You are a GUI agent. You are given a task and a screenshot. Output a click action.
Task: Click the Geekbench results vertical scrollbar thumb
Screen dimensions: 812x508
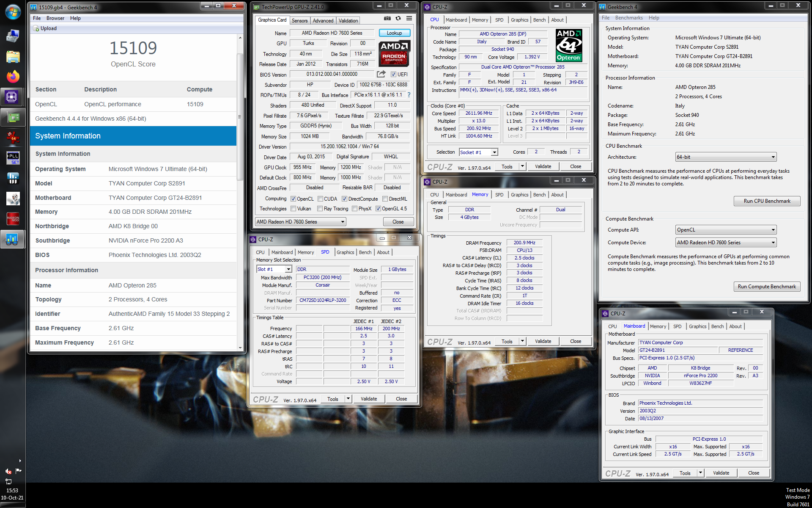click(x=240, y=116)
